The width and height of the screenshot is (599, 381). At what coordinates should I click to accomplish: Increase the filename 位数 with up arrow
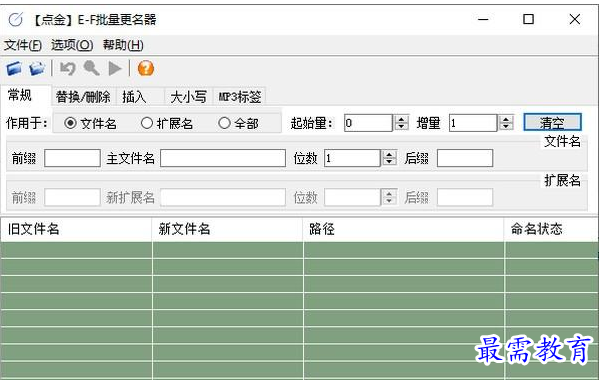point(389,154)
